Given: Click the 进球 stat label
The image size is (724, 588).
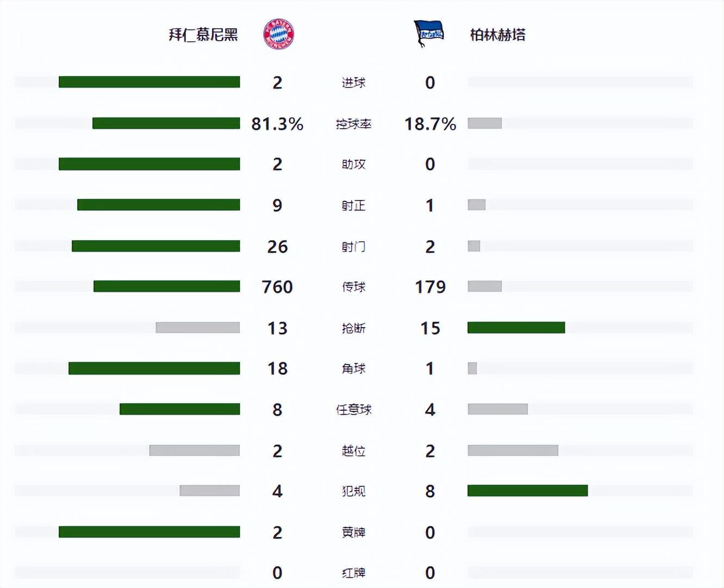Looking at the screenshot, I should click(353, 83).
